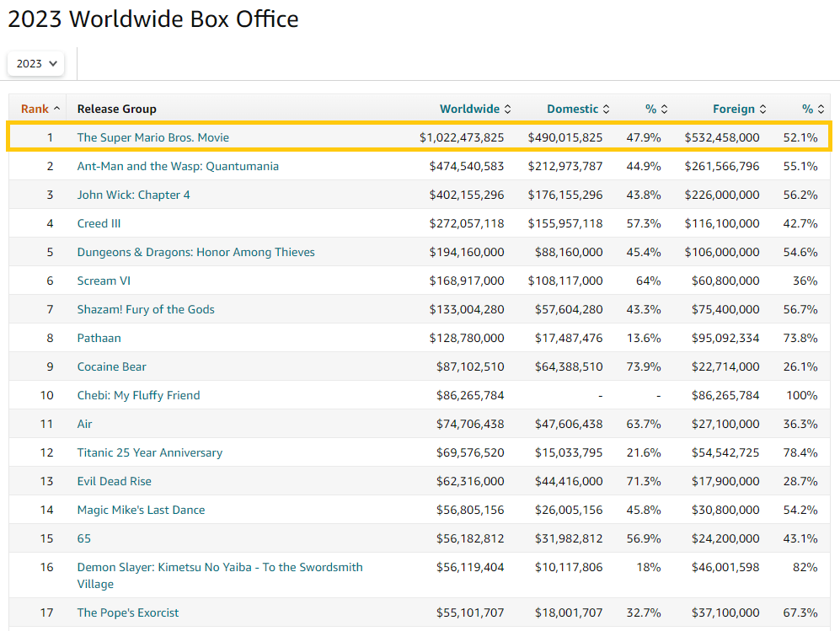The height and width of the screenshot is (631, 840).
Task: Open the 2023 year dropdown
Action: coord(36,64)
